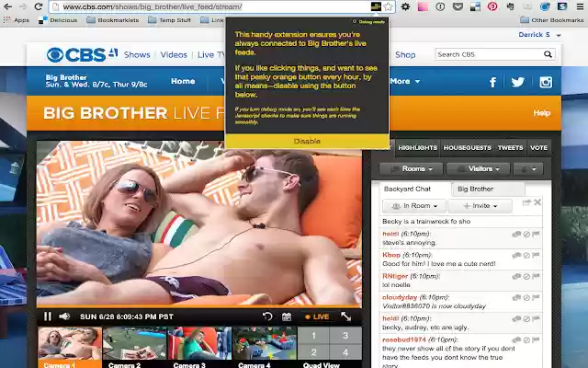588x368 pixels.
Task: Expand the More dropdown in the show nav
Action: coord(404,81)
